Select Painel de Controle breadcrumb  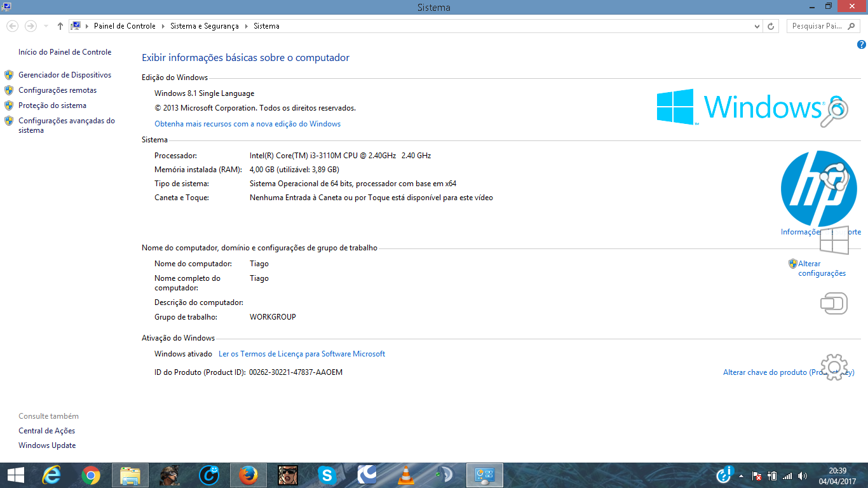pos(125,26)
